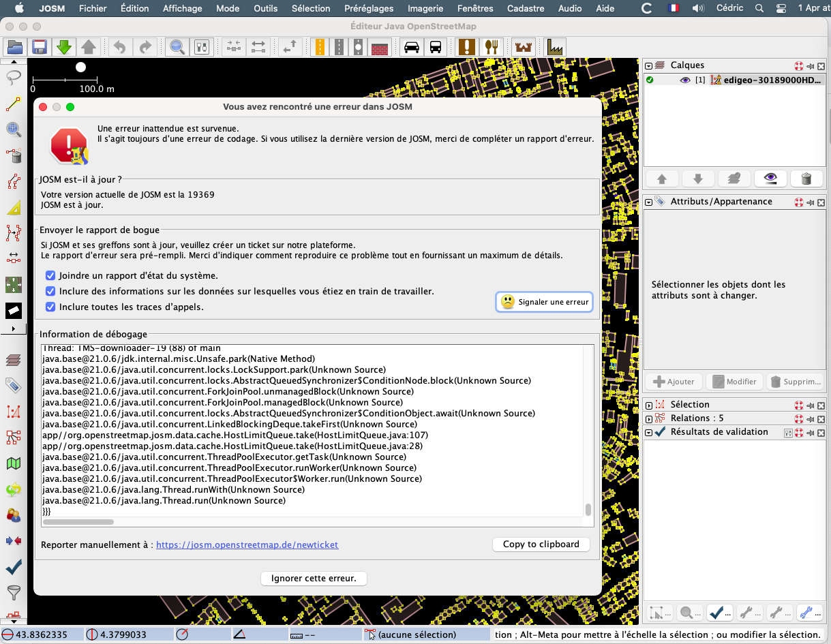Collapse the Attributs/Appartenance panel
831x644 pixels.
point(649,202)
